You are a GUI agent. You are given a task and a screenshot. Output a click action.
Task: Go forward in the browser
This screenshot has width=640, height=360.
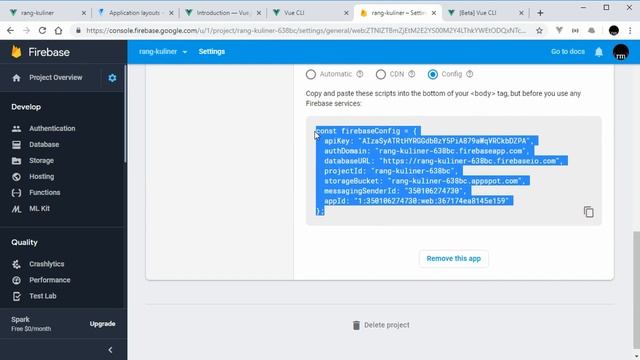click(27, 31)
